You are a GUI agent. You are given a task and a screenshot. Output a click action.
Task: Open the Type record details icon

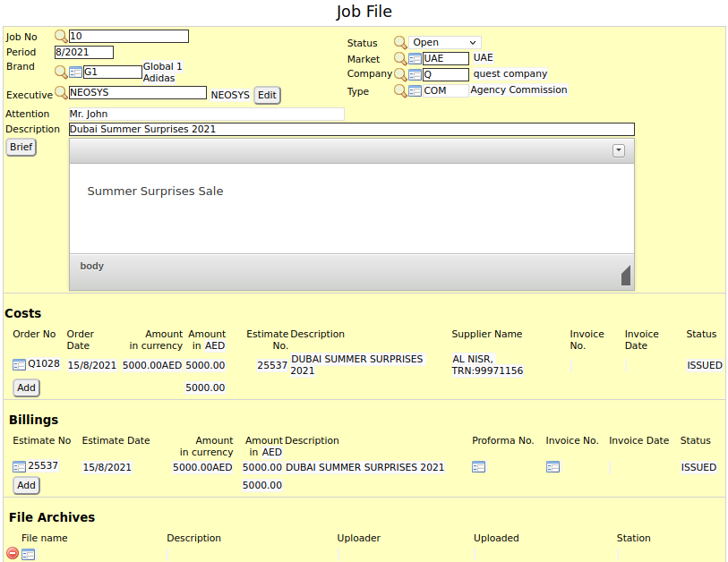(415, 91)
